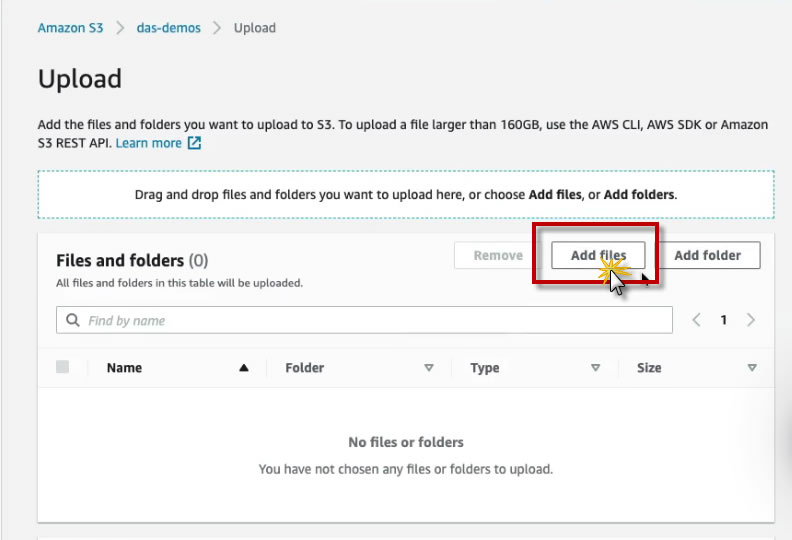Go to next page with right chevron
Image resolution: width=792 pixels, height=540 pixels.
750,320
